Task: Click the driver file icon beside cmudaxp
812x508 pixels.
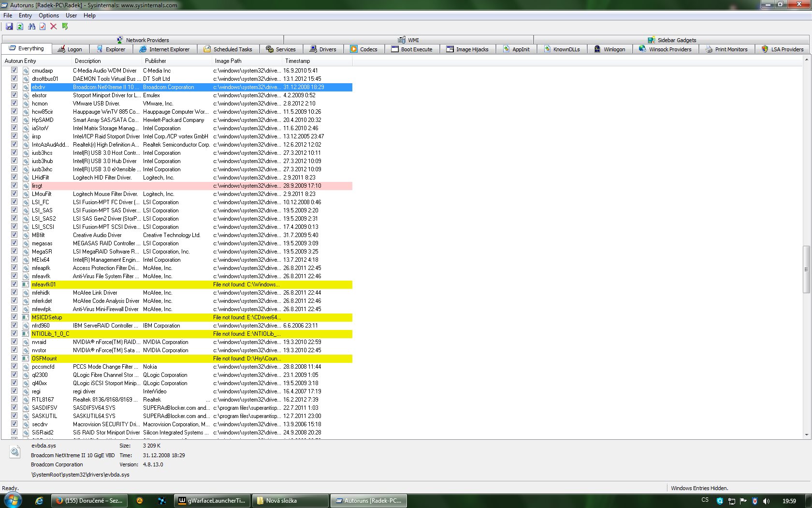Action: coord(26,71)
